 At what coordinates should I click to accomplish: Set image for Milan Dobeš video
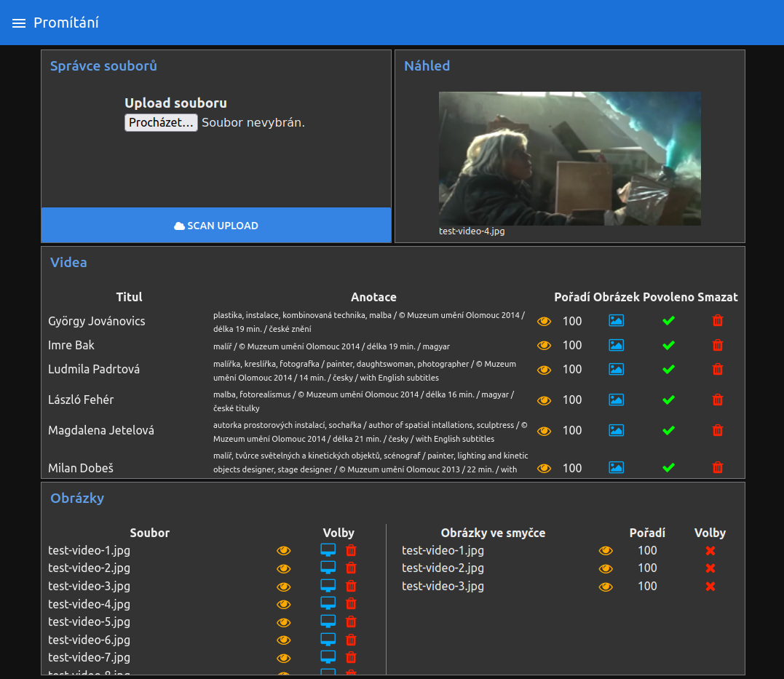point(616,467)
